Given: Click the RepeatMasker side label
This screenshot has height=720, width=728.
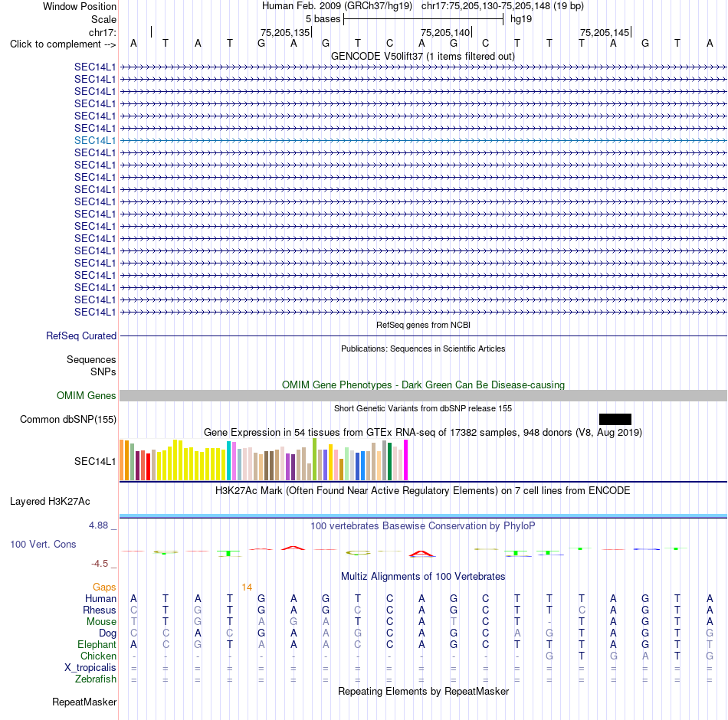Looking at the screenshot, I should 84,702.
